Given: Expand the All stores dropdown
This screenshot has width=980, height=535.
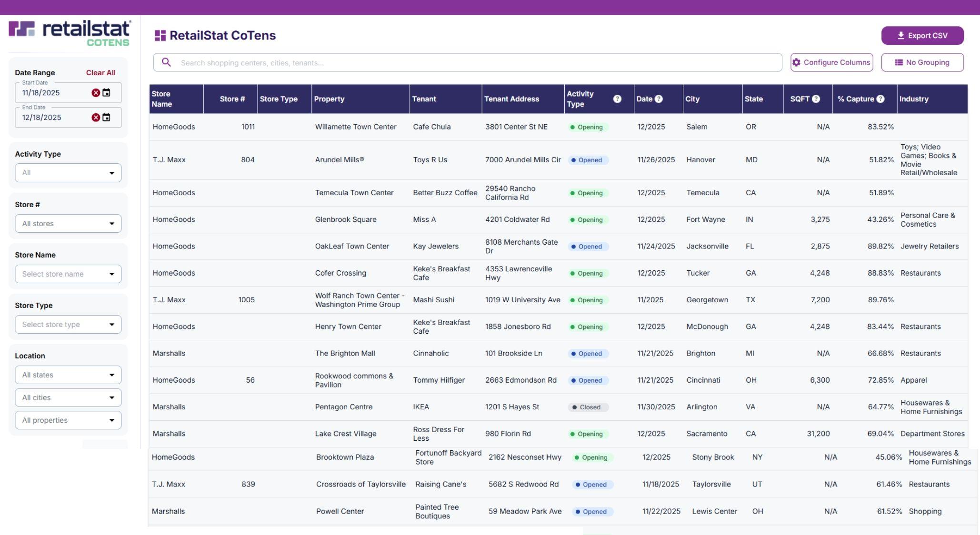Looking at the screenshot, I should pyautogui.click(x=68, y=224).
